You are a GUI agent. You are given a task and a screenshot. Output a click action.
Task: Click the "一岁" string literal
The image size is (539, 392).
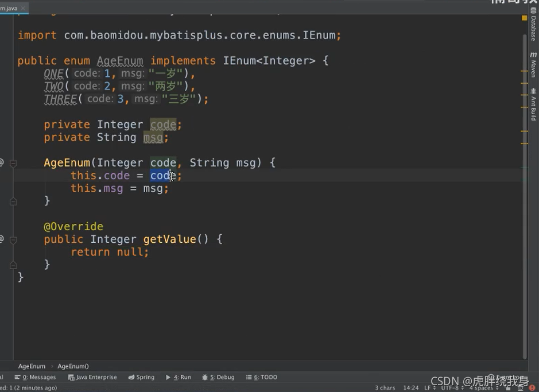pos(166,73)
